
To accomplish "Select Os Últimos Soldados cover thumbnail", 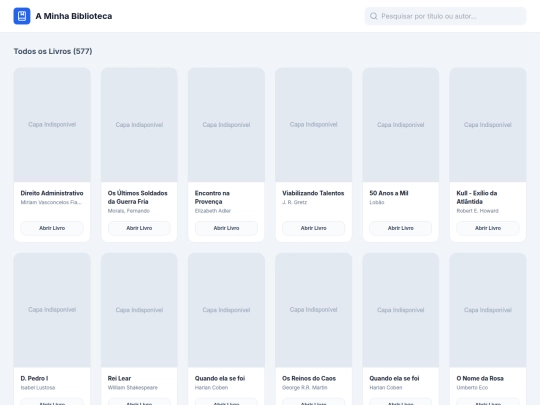I will pyautogui.click(x=139, y=125).
